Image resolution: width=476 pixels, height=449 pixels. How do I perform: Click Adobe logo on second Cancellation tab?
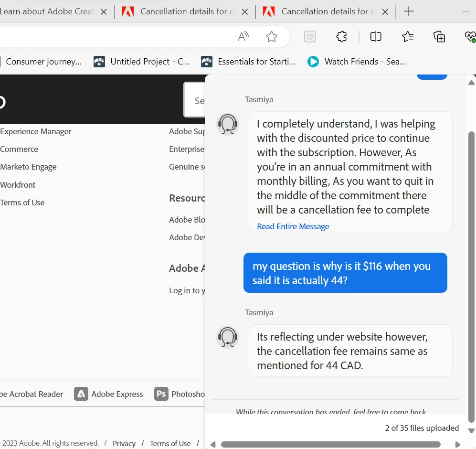coord(269,11)
